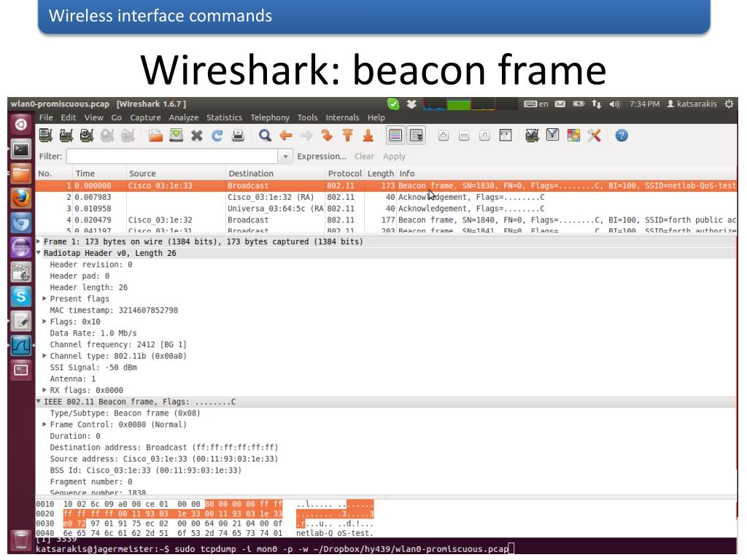Click the greyed restart capture icon
Image resolution: width=747 pixels, height=560 pixels.
[x=128, y=136]
